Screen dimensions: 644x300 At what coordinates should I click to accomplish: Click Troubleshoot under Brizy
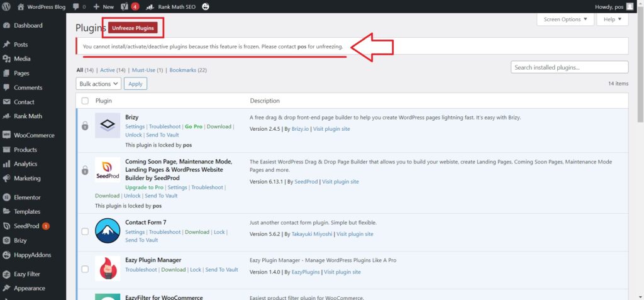(165, 126)
